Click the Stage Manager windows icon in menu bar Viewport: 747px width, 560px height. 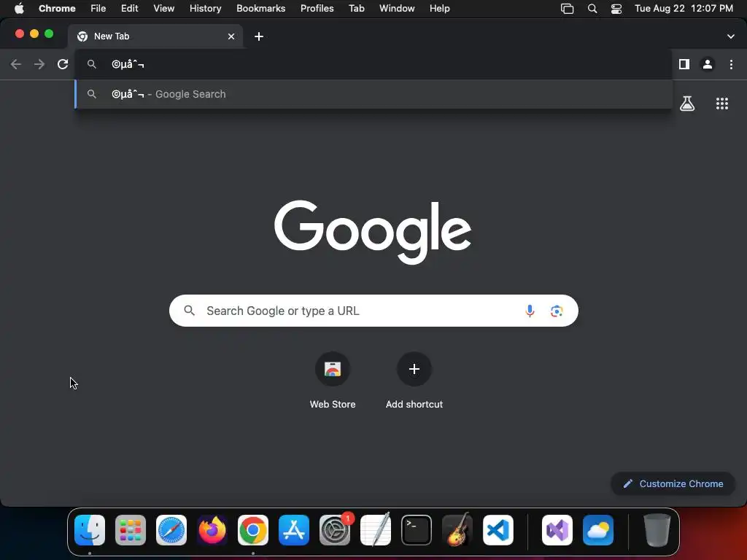pyautogui.click(x=567, y=9)
